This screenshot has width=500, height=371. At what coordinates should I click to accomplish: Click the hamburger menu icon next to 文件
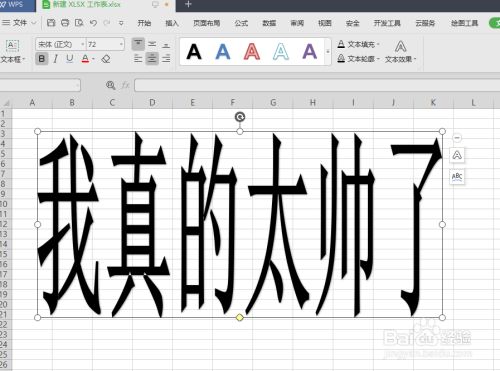pyautogui.click(x=6, y=23)
